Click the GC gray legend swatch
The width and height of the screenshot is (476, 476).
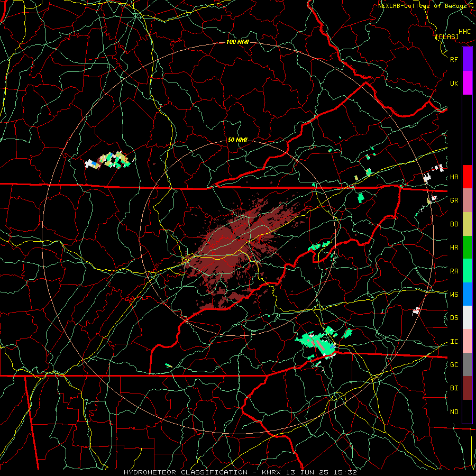click(x=467, y=364)
